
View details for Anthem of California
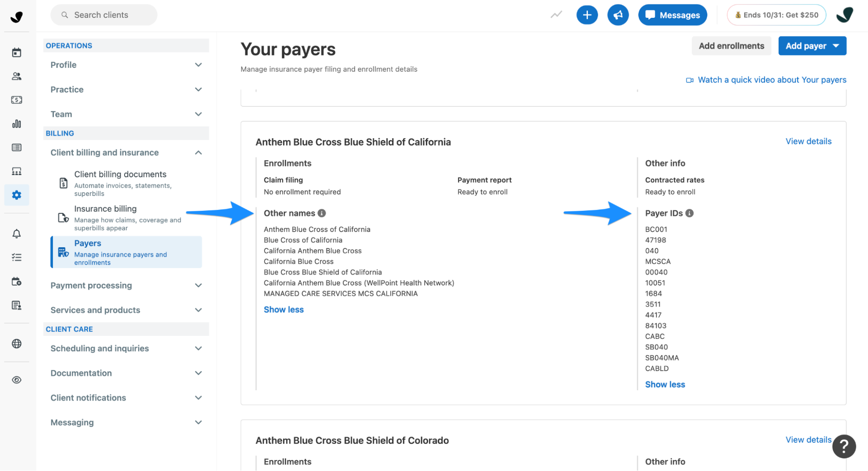coord(809,141)
